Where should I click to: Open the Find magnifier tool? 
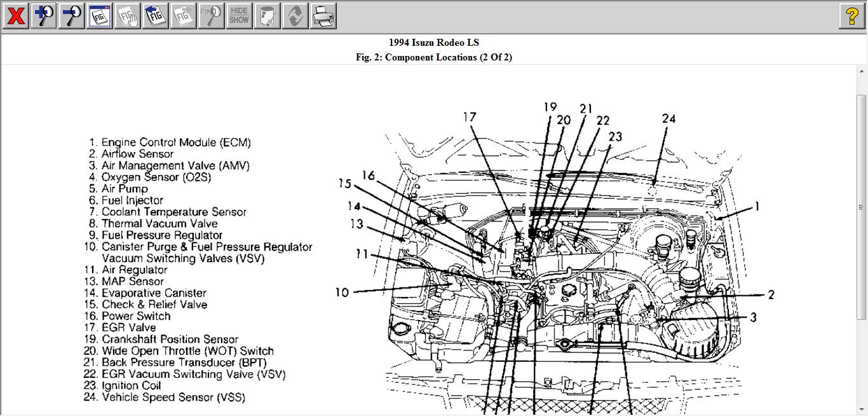212,16
